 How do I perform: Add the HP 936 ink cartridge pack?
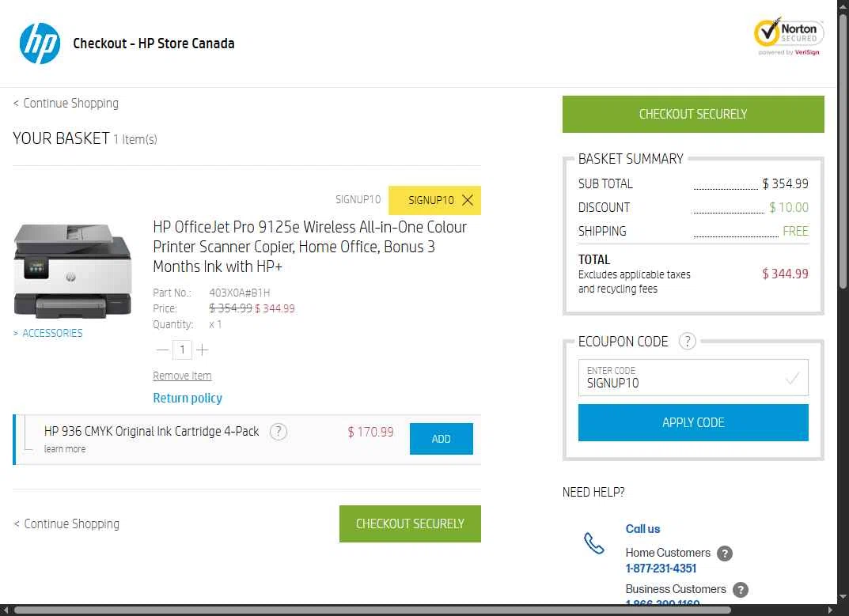(442, 439)
